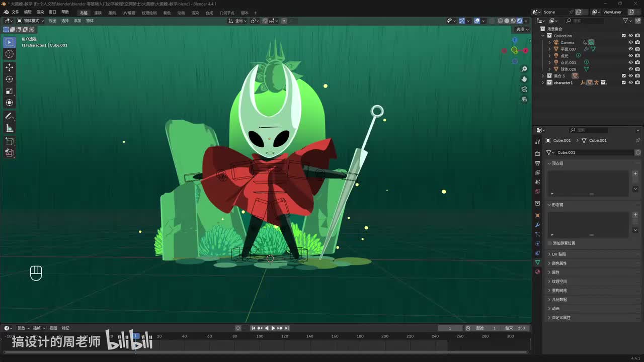Select the Select Box tool
This screenshot has width=644, height=362.
click(x=10, y=42)
